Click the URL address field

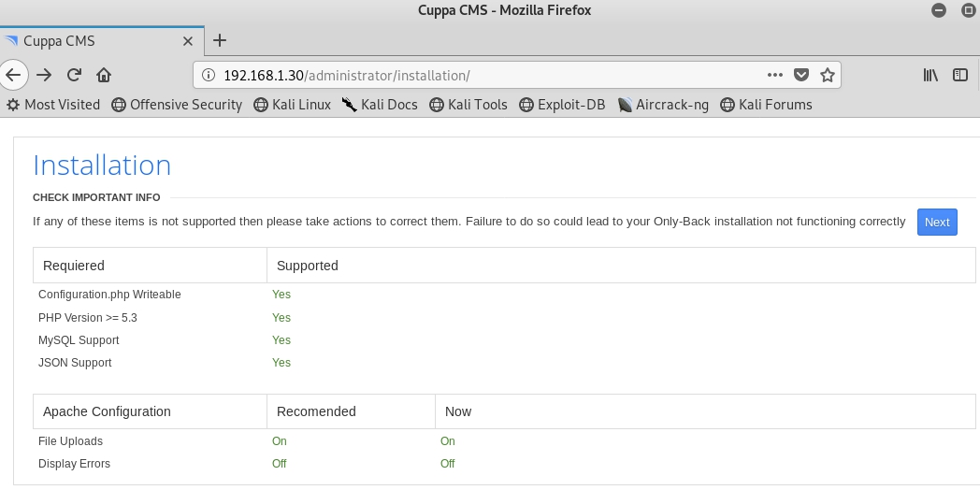(487, 75)
